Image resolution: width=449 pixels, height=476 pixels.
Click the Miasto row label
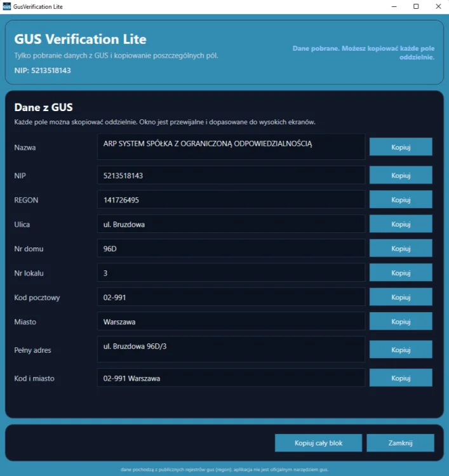pos(25,322)
